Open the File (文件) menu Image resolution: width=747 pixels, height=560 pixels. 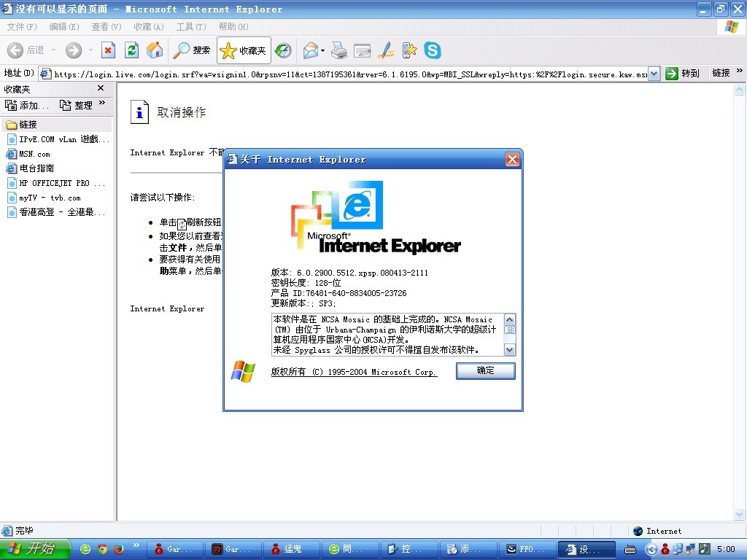tap(22, 27)
